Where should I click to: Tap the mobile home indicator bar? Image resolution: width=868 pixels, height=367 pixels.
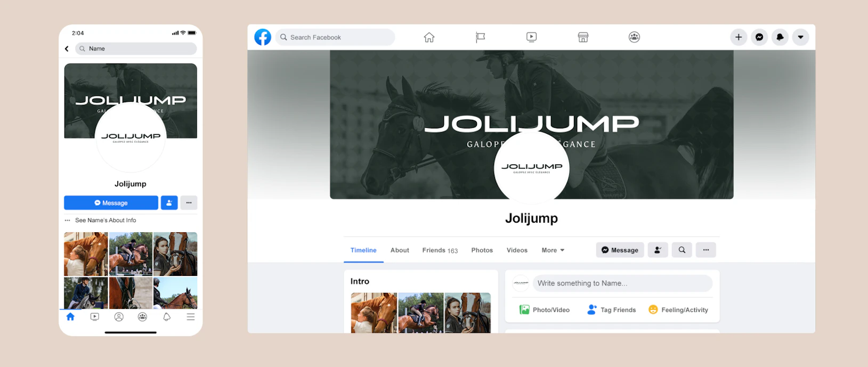pyautogui.click(x=131, y=332)
